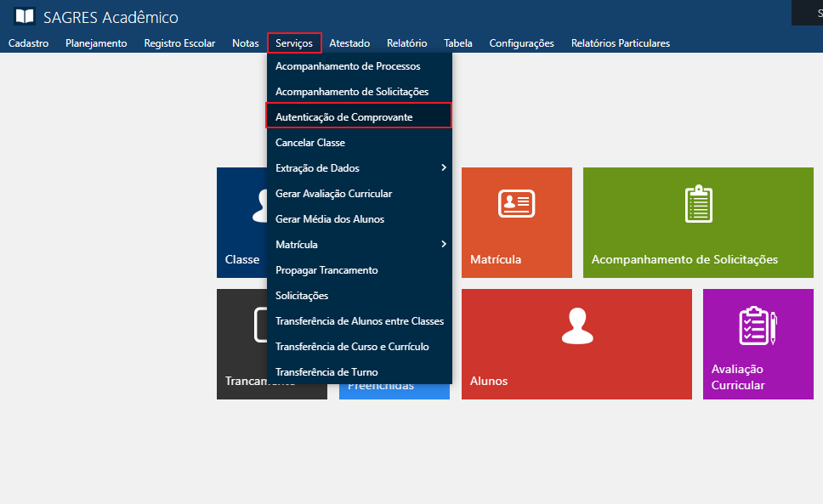Screen dimensions: 823x504
Task: Choose Acompanhamento de Processos from menu
Action: point(348,66)
